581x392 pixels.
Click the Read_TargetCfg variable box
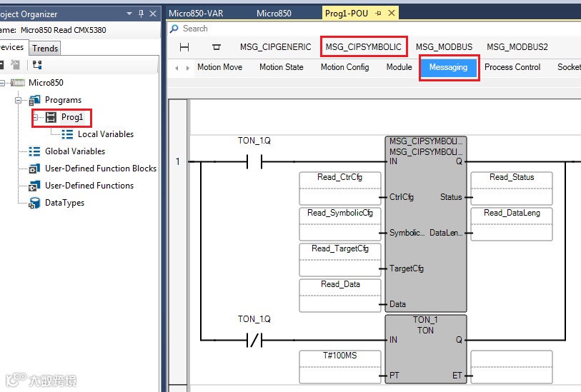pos(340,260)
